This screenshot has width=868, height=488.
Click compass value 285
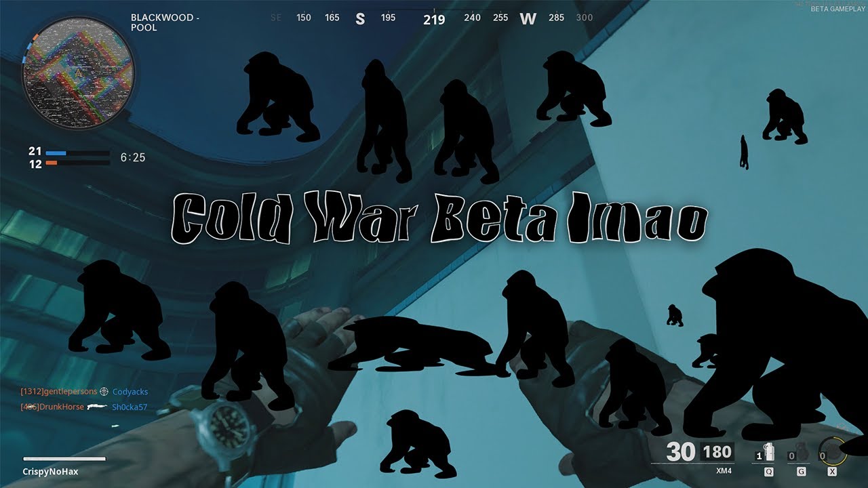[556, 18]
